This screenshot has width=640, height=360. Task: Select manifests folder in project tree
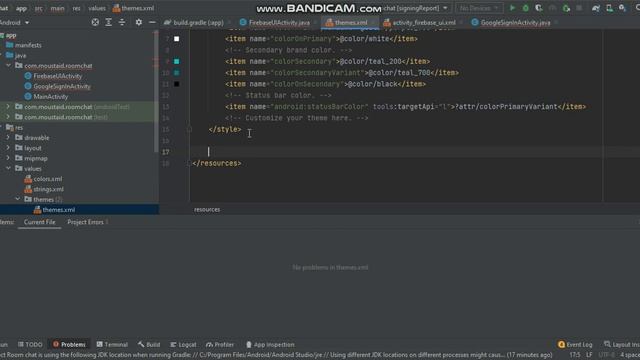pyautogui.click(x=28, y=45)
